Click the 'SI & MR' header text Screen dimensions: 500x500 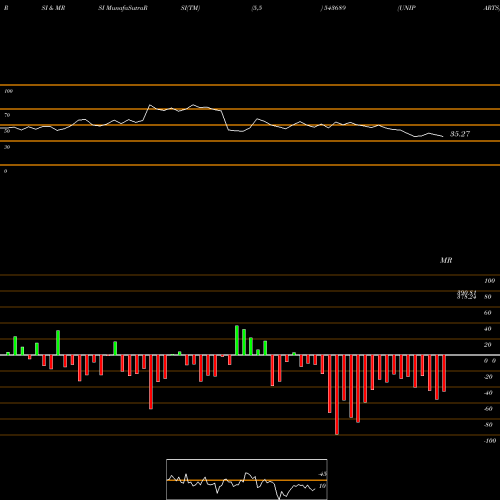(53, 8)
